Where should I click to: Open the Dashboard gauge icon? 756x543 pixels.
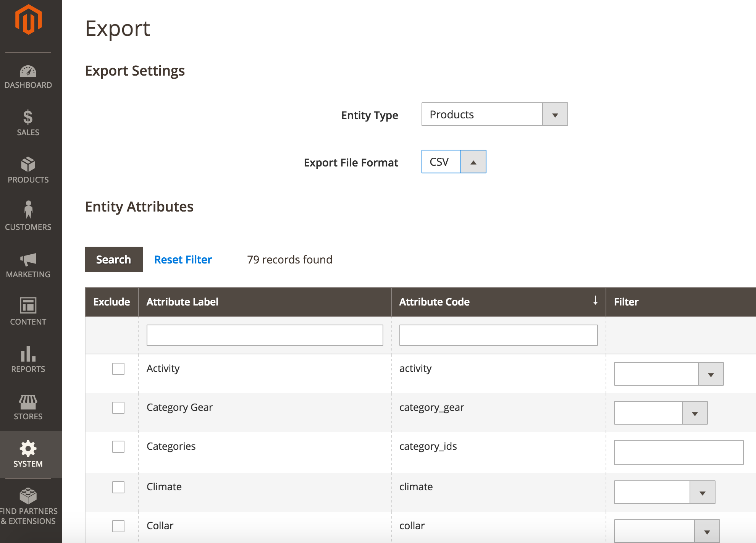click(28, 71)
